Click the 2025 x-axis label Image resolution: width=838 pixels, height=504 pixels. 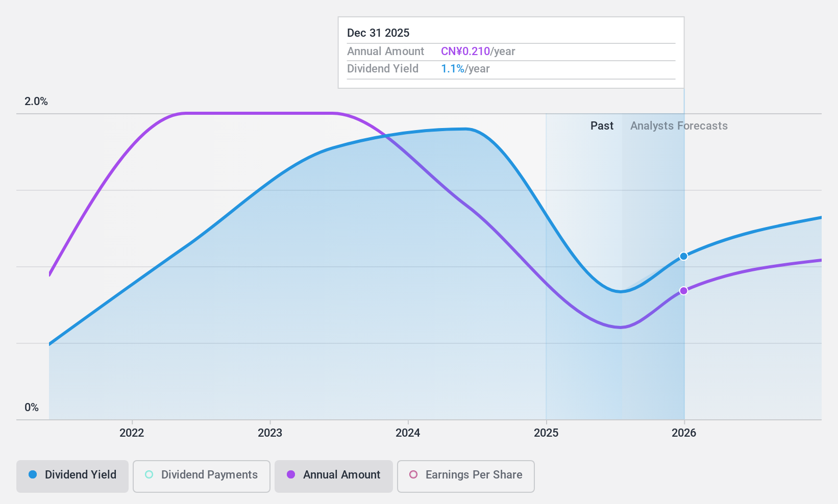tap(546, 433)
